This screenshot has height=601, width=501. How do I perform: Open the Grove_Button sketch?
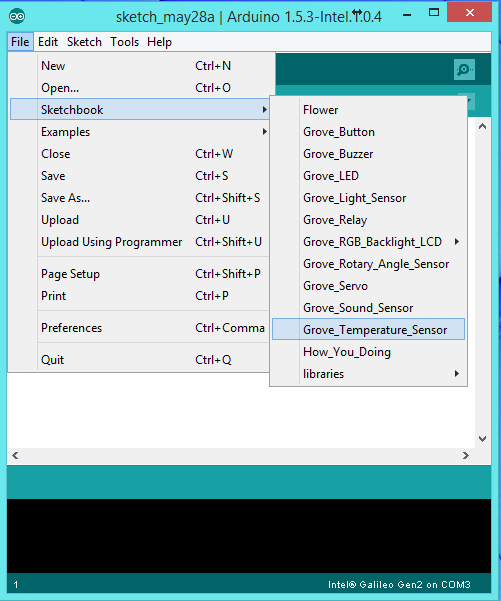tap(368, 132)
